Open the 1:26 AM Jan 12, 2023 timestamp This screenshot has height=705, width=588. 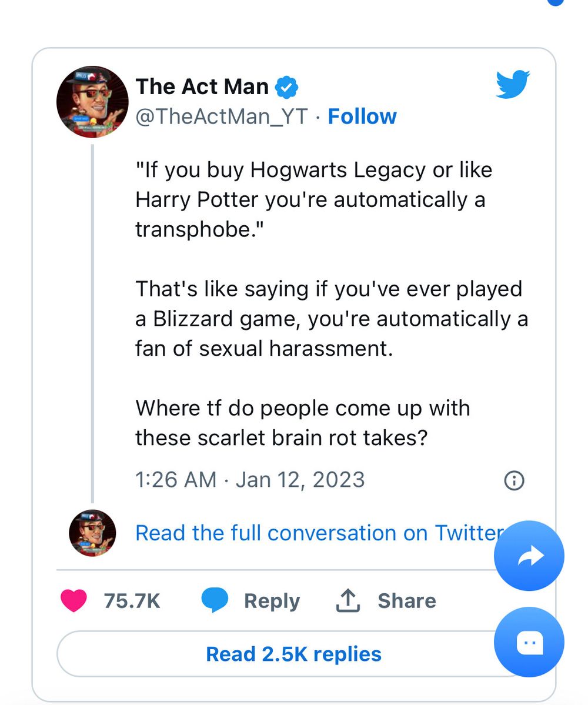click(x=250, y=480)
